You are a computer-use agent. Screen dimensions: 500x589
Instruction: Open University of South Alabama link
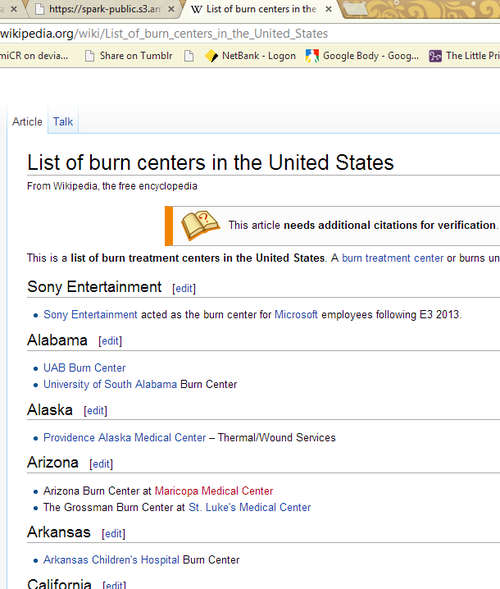tap(110, 384)
